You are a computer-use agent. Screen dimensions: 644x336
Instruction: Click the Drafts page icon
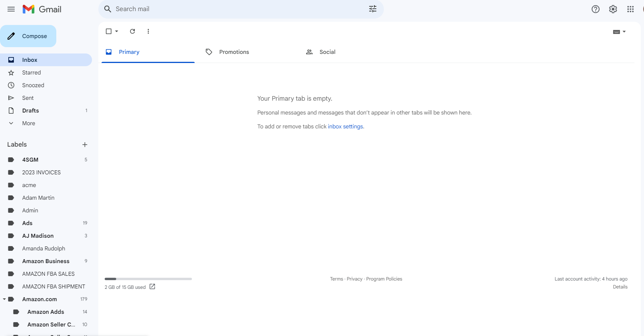point(11,111)
